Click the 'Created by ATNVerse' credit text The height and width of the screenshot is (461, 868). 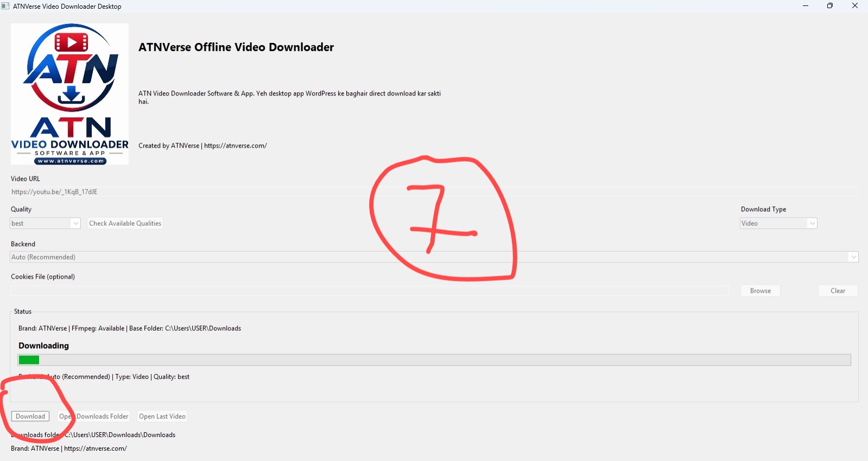202,146
